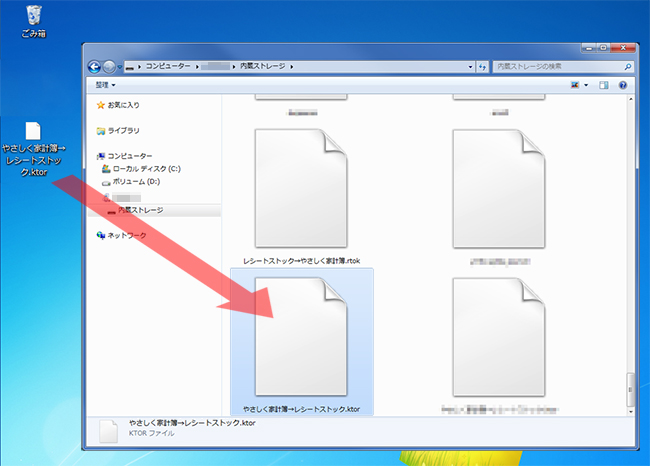Screen dimensions: 650x466
Task: Click the KTOR ファイル type text in details pane
Action: [151, 433]
